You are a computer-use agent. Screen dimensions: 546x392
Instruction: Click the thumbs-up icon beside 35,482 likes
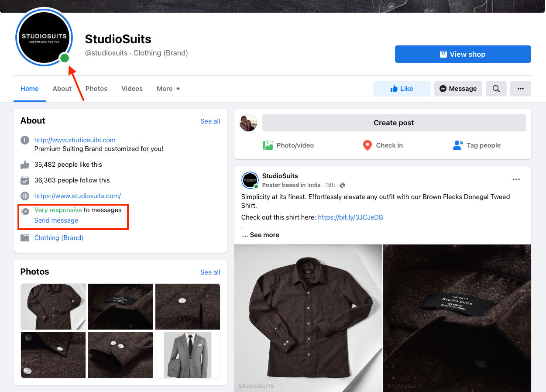coord(25,165)
